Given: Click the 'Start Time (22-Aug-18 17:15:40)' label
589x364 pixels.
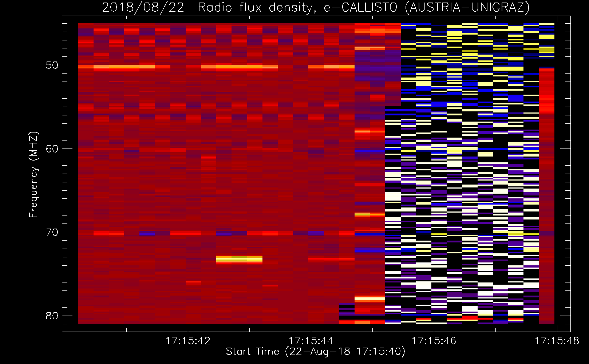Looking at the screenshot, I should tap(316, 352).
